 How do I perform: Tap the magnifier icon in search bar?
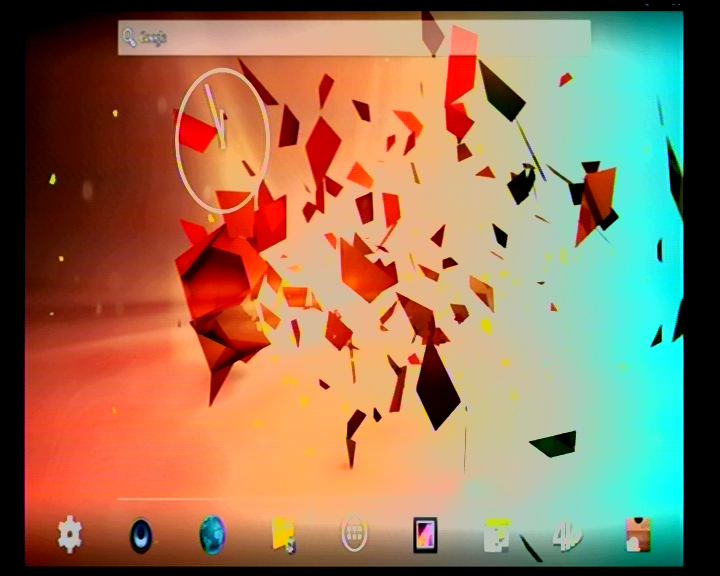pyautogui.click(x=129, y=38)
